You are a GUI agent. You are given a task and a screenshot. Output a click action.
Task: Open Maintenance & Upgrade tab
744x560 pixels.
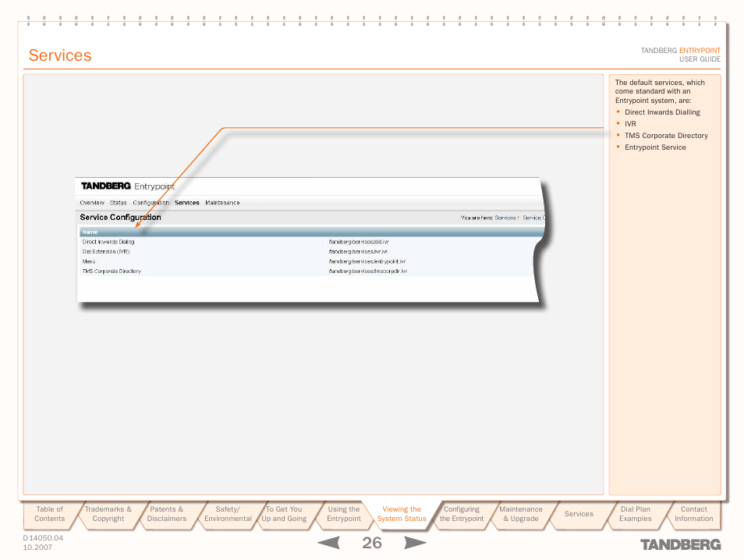tap(520, 514)
